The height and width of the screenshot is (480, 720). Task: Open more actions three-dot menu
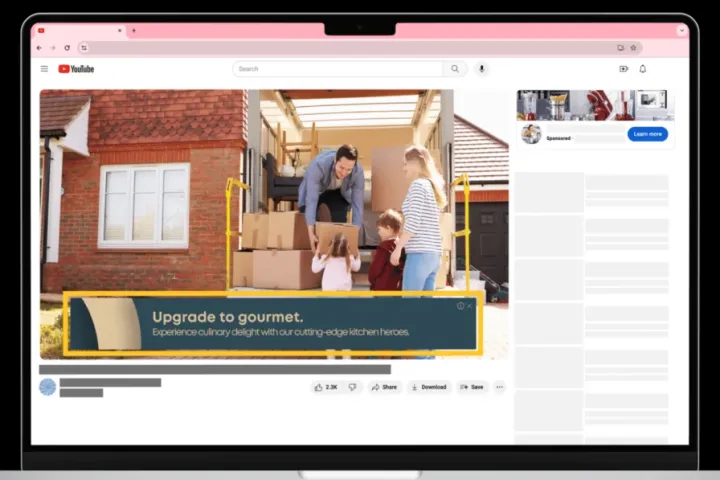tap(500, 387)
